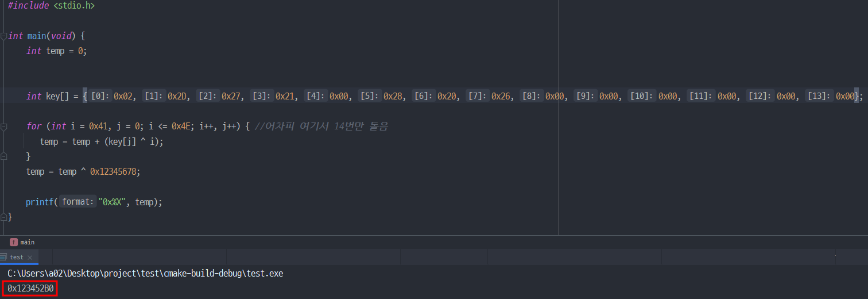Screen dimensions: 868x299
Task: Click the function icon in the breadcrumb bar
Action: click(14, 242)
